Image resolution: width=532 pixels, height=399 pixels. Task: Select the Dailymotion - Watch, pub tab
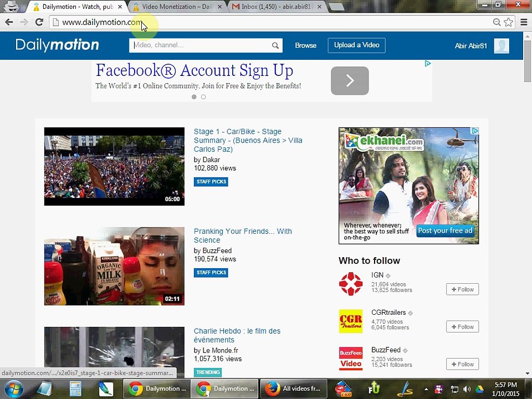point(78,7)
